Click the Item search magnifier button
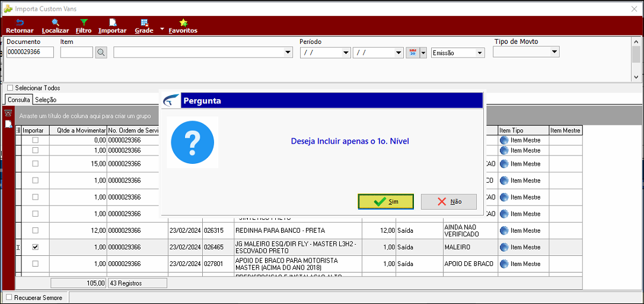The width and height of the screenshot is (644, 304). coord(101,52)
